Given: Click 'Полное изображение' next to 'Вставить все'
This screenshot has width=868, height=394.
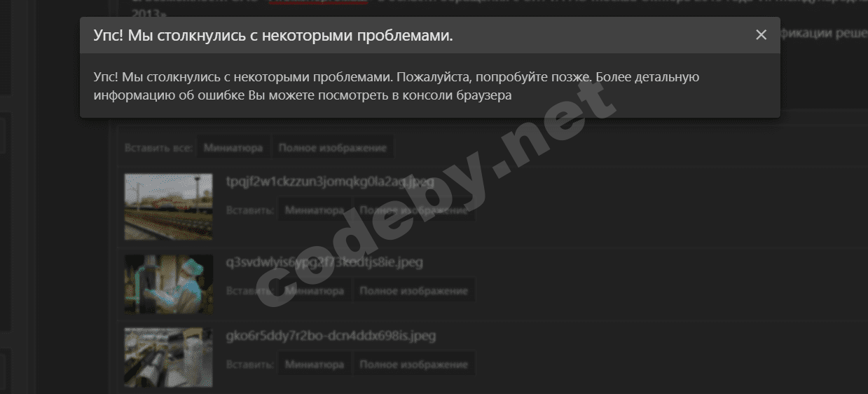Looking at the screenshot, I should (x=333, y=148).
